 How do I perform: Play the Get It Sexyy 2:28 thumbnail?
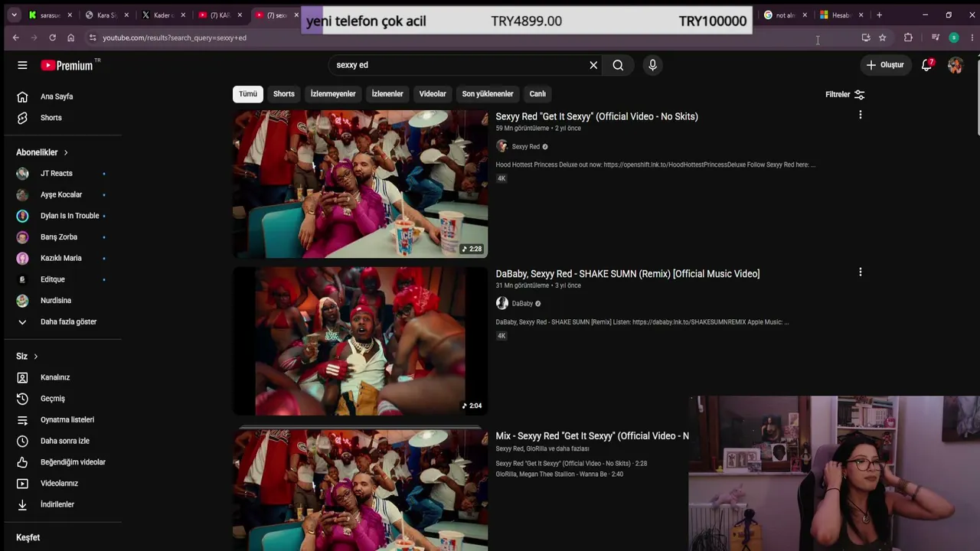click(360, 184)
